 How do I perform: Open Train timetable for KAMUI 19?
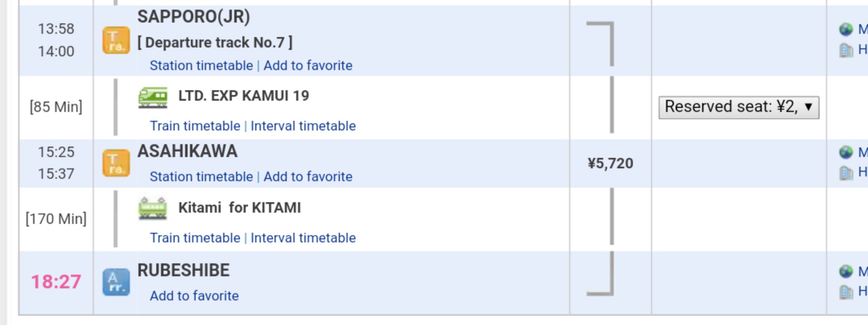tap(195, 126)
